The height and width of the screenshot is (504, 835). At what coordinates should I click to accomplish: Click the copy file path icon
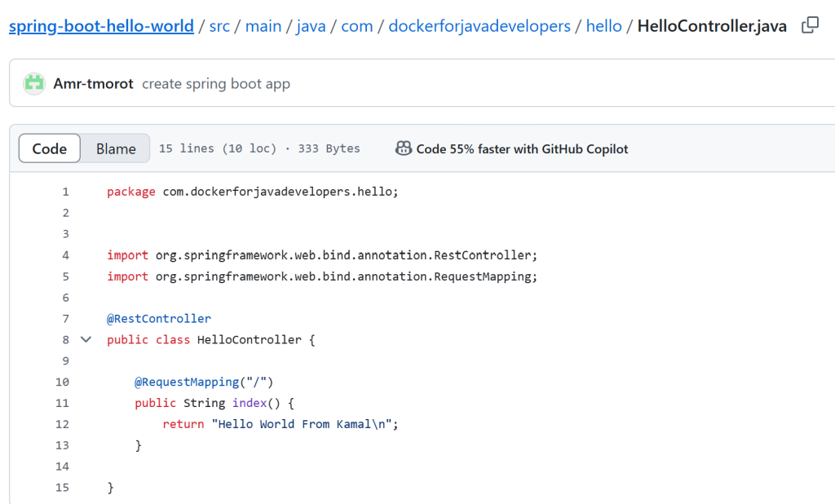click(x=807, y=25)
